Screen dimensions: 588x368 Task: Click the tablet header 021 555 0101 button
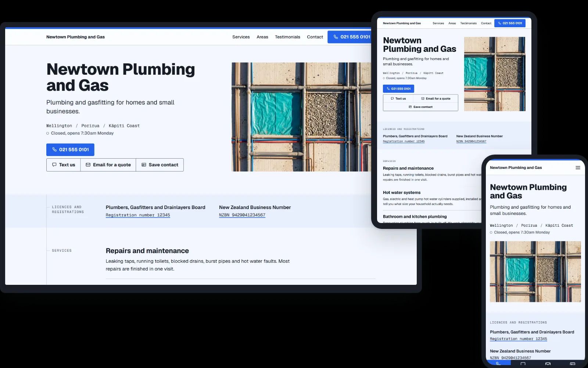[x=510, y=23]
